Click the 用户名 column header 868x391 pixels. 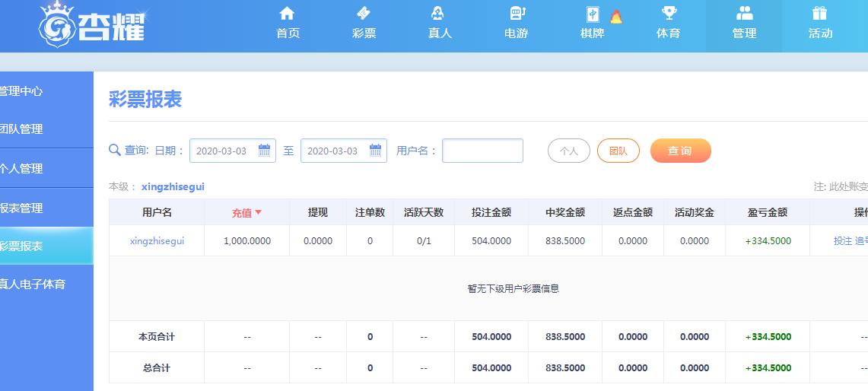pos(157,212)
